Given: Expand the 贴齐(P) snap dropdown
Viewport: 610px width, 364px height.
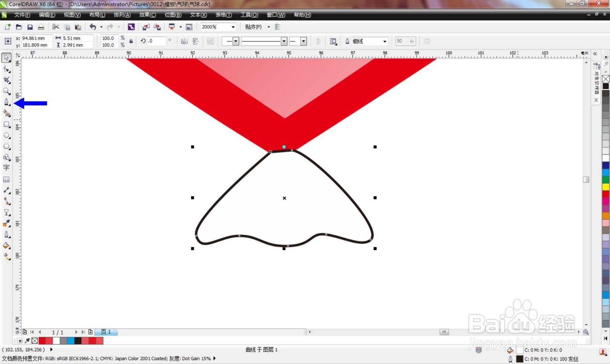Looking at the screenshot, I should pos(269,27).
